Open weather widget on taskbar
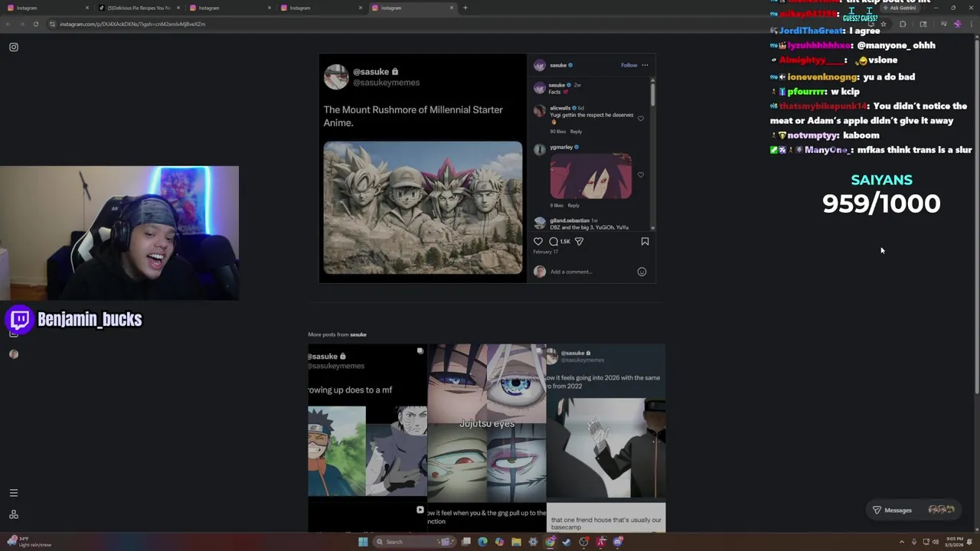Viewport: 980px width, 551px height. pyautogui.click(x=28, y=542)
